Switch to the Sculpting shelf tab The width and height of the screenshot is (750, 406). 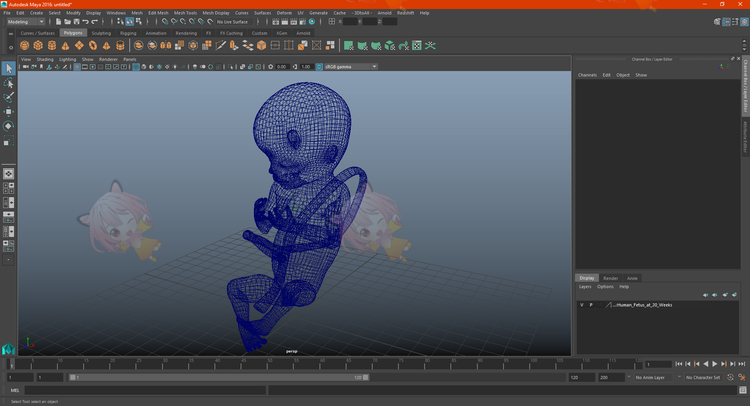(x=101, y=33)
